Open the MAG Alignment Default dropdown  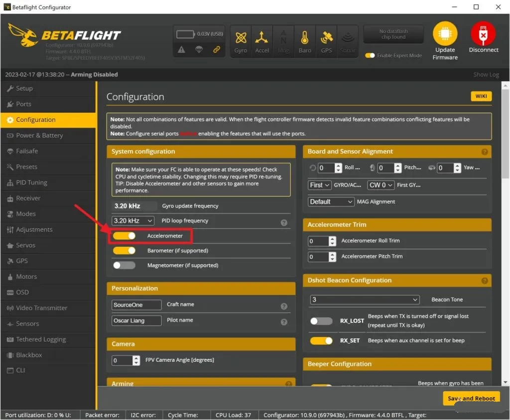click(331, 202)
